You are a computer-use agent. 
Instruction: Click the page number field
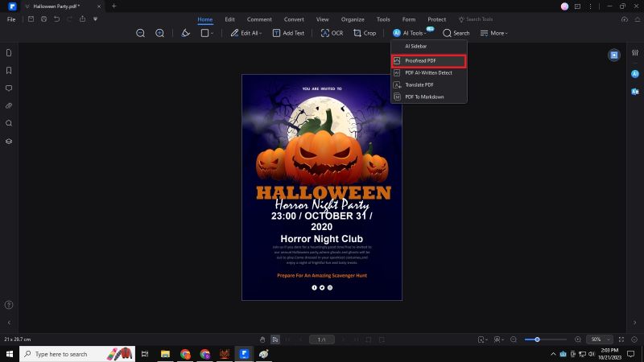[x=321, y=339]
